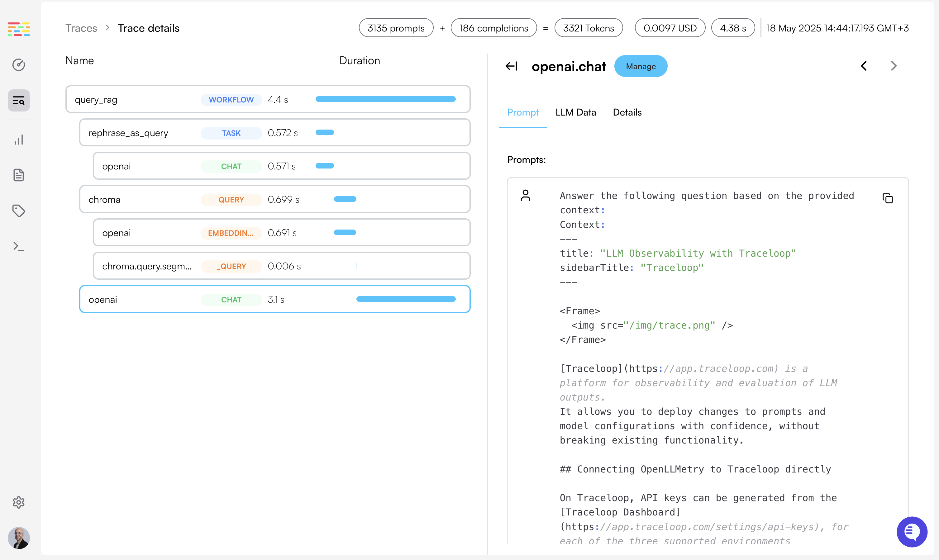Open settings gear in sidebar
The height and width of the screenshot is (560, 939).
[x=18, y=502]
